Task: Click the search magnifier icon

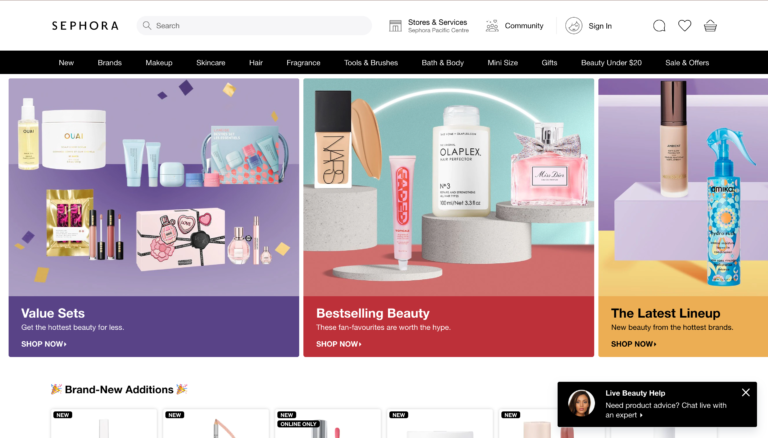Action: point(147,26)
